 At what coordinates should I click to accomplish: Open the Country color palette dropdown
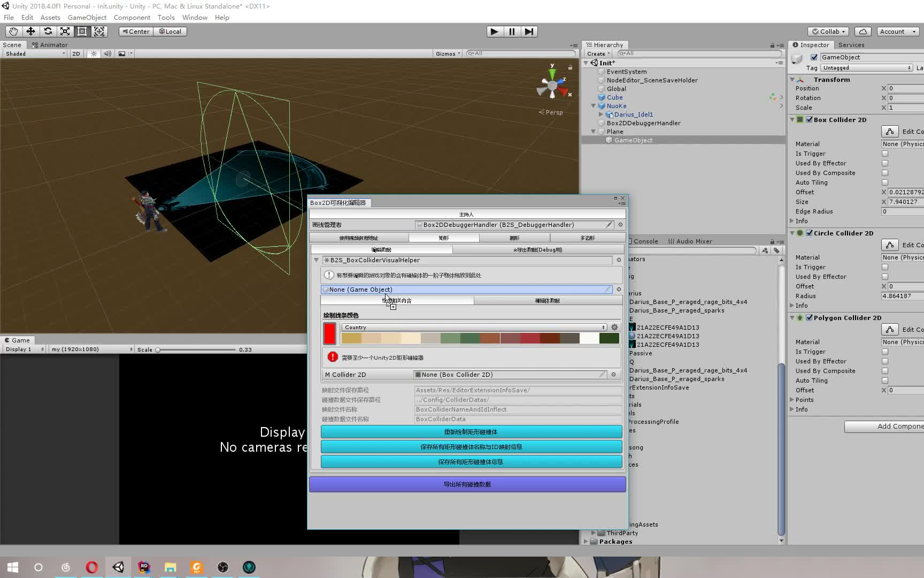(x=474, y=327)
